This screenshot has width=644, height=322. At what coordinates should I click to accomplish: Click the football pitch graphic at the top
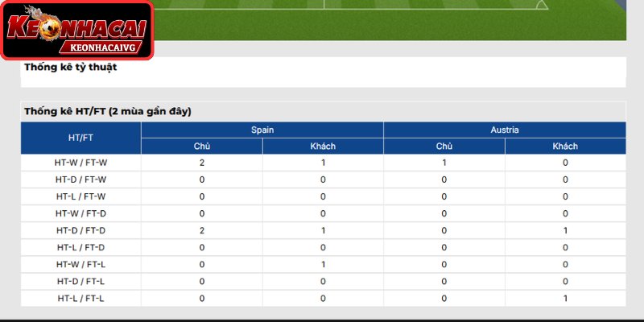pyautogui.click(x=390, y=20)
